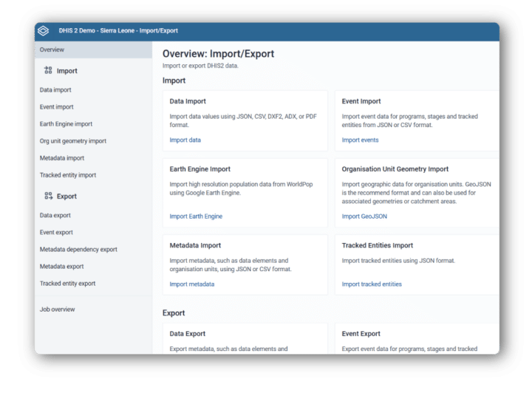The height and width of the screenshot is (393, 532).
Task: Click the Export section icon in sidebar
Action: click(x=48, y=196)
